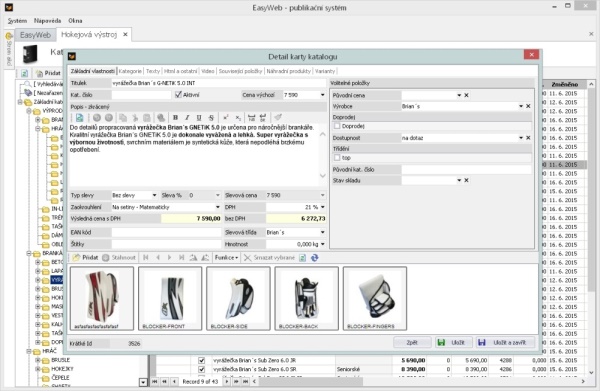Switch to the Kategorie tab
The image size is (600, 391).
(x=130, y=71)
